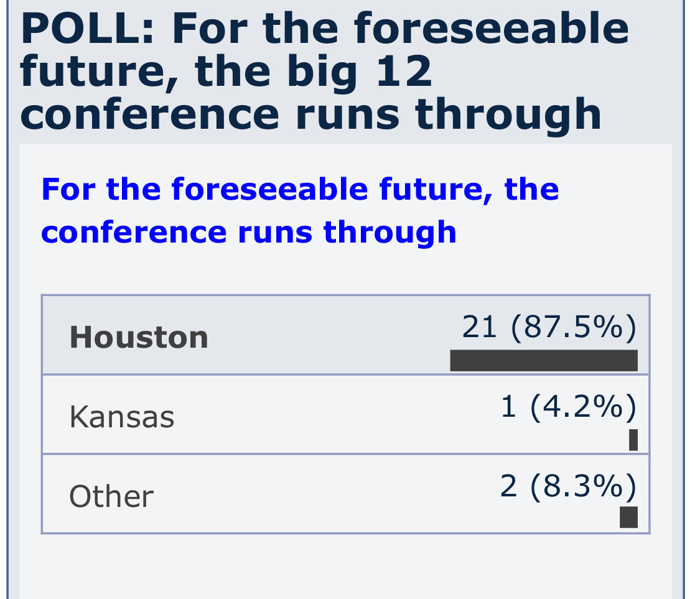
Task: Click "conference runs through" in blue text
Action: [249, 232]
